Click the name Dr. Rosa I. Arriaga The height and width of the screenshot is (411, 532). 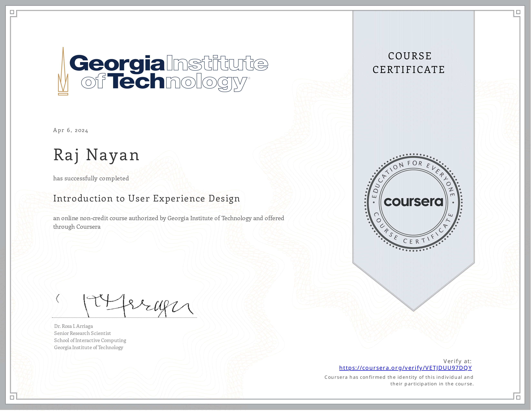(73, 326)
